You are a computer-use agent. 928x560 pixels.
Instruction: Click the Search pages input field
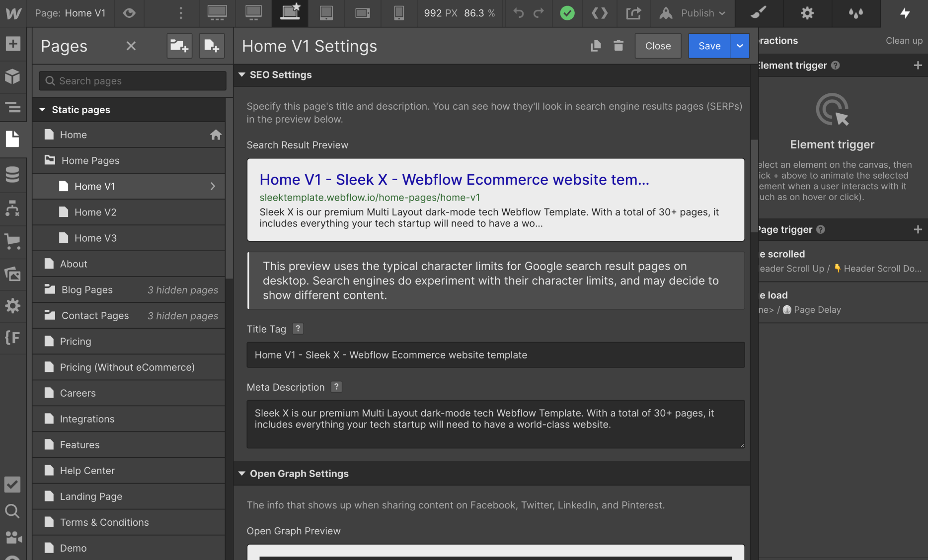[x=132, y=80]
